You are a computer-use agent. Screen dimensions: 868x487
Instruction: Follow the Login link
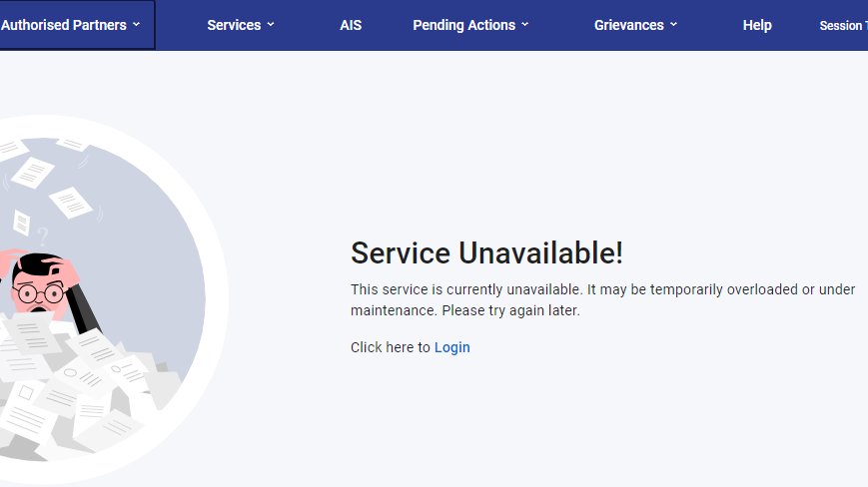click(x=451, y=347)
